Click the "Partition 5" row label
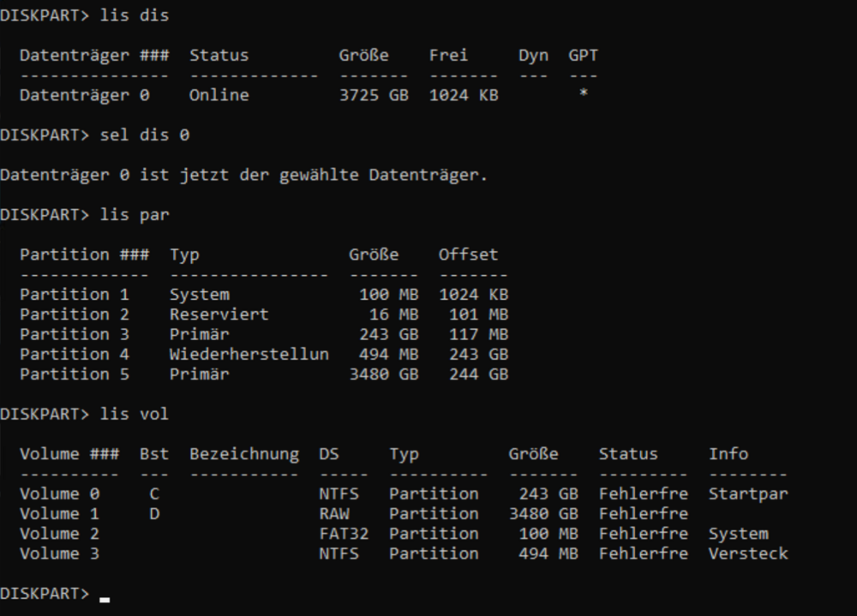The width and height of the screenshot is (857, 616). (x=75, y=374)
